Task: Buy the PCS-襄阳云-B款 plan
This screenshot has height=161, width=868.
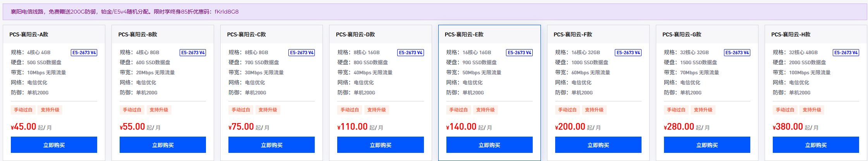Action: [x=163, y=145]
